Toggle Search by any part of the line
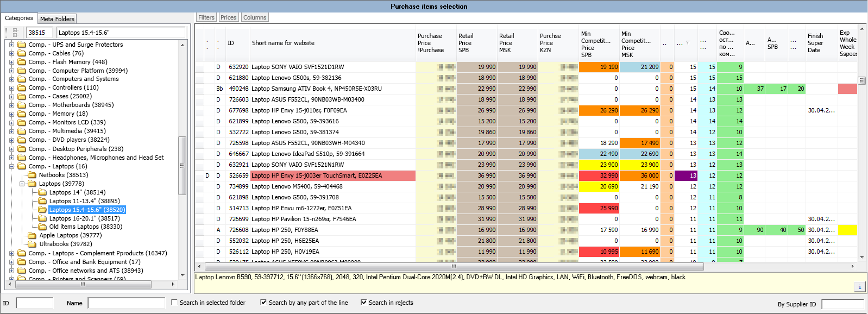The height and width of the screenshot is (314, 868). [263, 302]
